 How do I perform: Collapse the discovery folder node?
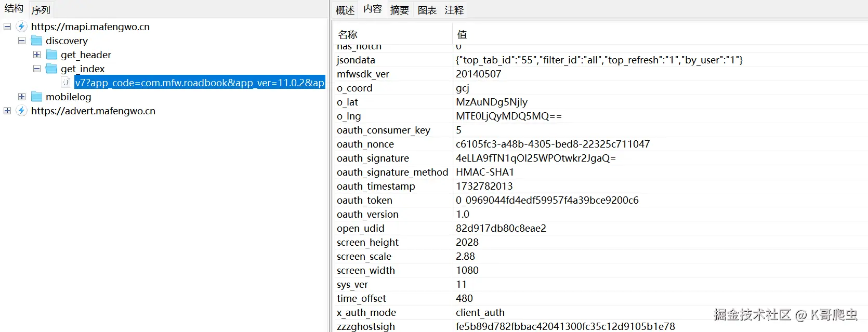click(x=22, y=41)
